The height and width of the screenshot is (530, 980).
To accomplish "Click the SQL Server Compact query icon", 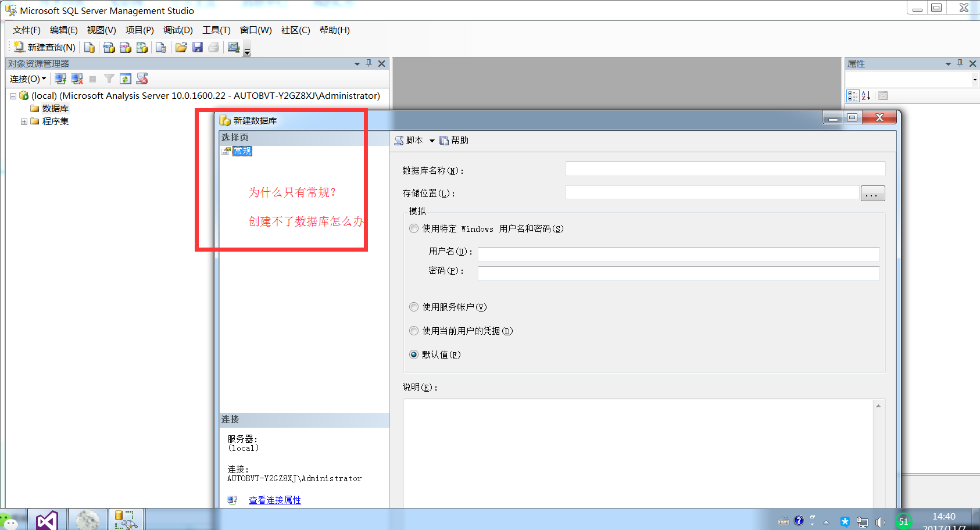I will coord(161,48).
